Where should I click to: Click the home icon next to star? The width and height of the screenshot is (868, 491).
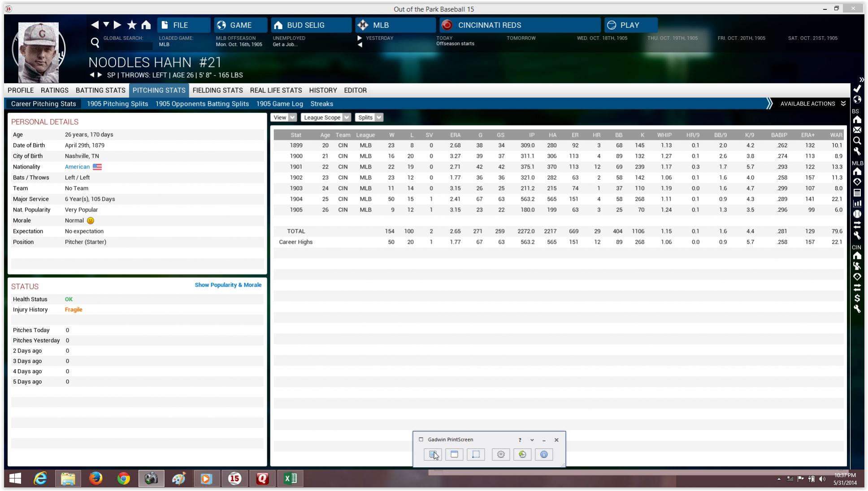[146, 25]
